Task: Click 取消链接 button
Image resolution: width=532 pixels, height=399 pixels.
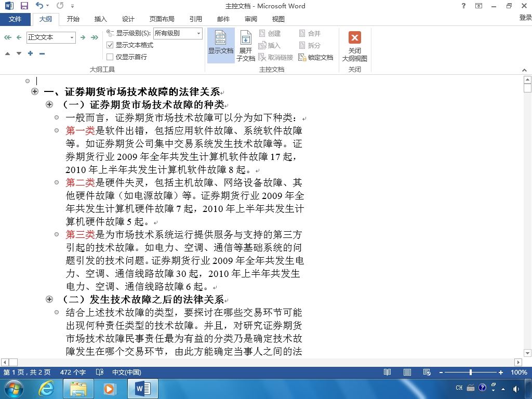Action: 276,57
